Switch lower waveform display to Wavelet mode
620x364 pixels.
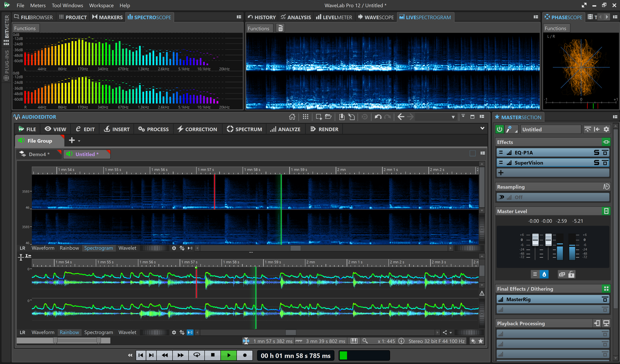point(128,332)
